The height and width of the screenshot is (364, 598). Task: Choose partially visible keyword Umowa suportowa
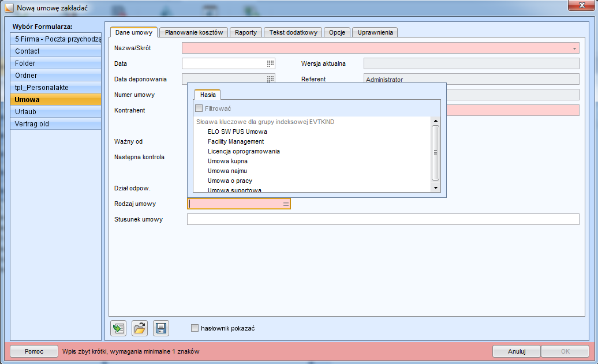234,190
